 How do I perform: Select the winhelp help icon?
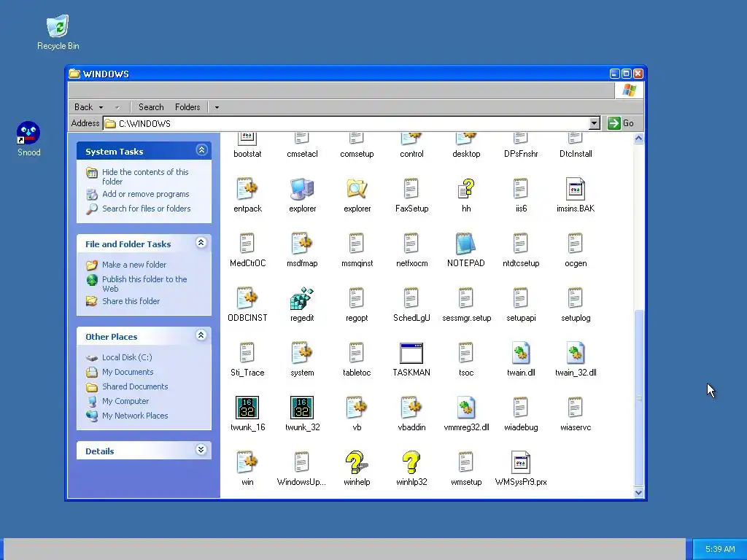[356, 462]
